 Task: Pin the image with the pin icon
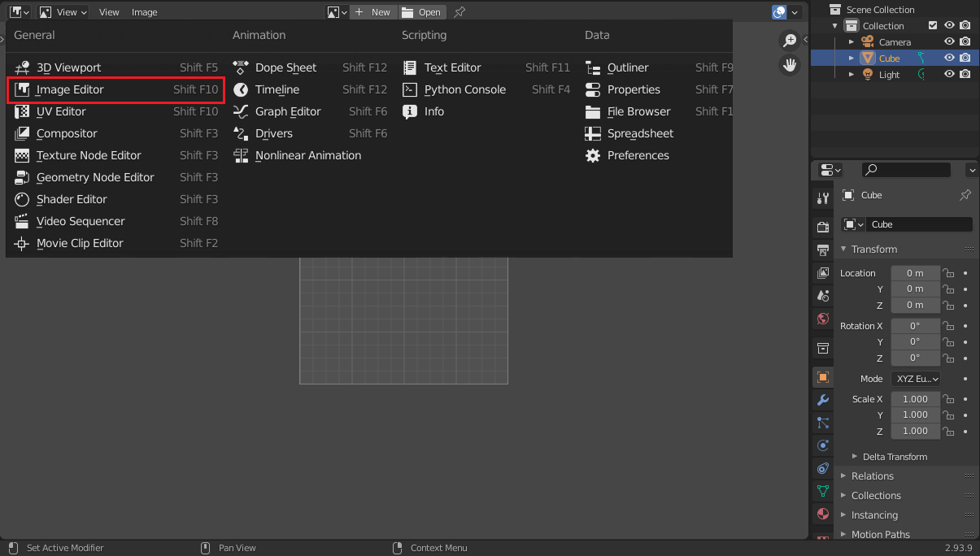tap(460, 12)
